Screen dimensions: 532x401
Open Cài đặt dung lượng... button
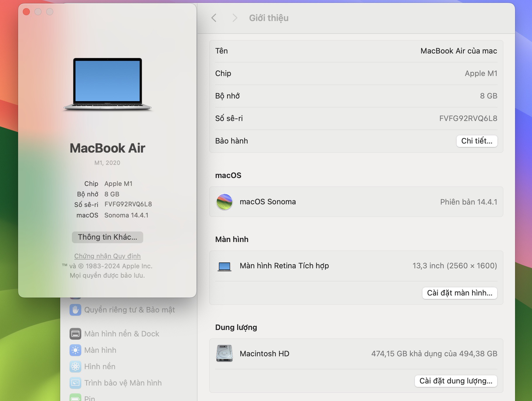coord(456,381)
